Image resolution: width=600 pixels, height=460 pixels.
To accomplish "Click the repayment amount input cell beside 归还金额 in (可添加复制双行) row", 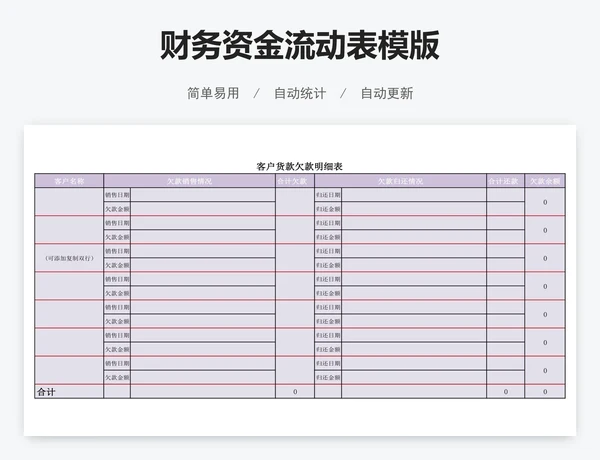I will click(414, 265).
